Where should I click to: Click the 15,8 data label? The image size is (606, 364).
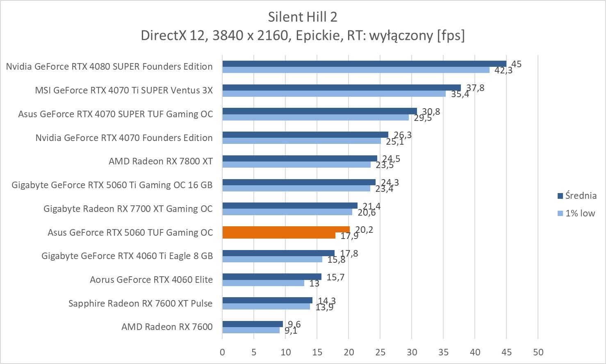click(x=336, y=260)
